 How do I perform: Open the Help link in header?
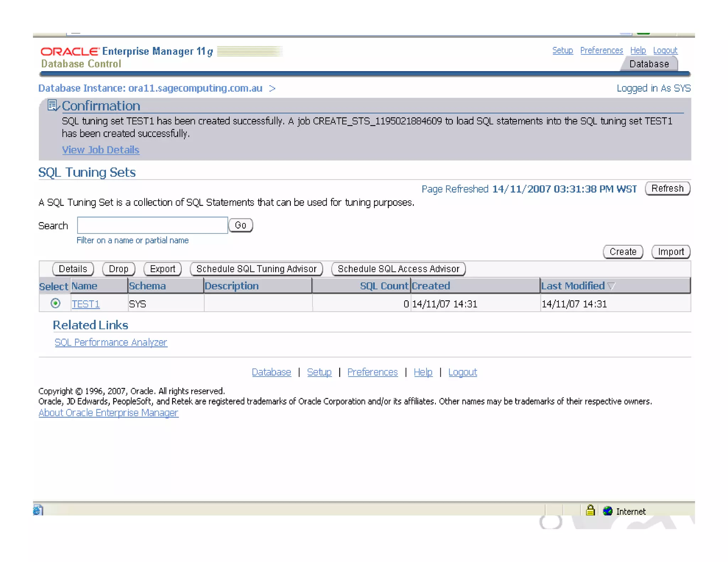click(638, 50)
